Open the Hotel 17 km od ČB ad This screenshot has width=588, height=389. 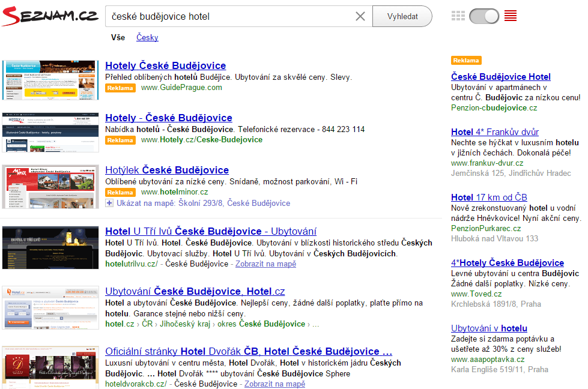[489, 197]
